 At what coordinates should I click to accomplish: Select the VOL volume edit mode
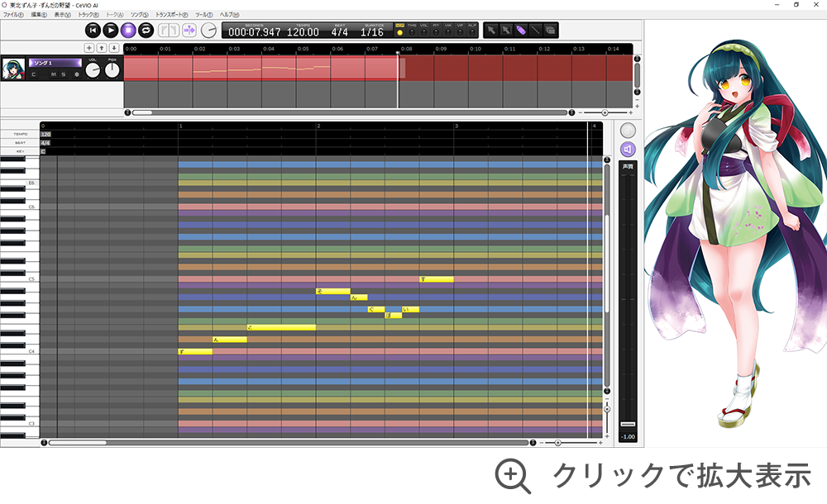pos(424,30)
